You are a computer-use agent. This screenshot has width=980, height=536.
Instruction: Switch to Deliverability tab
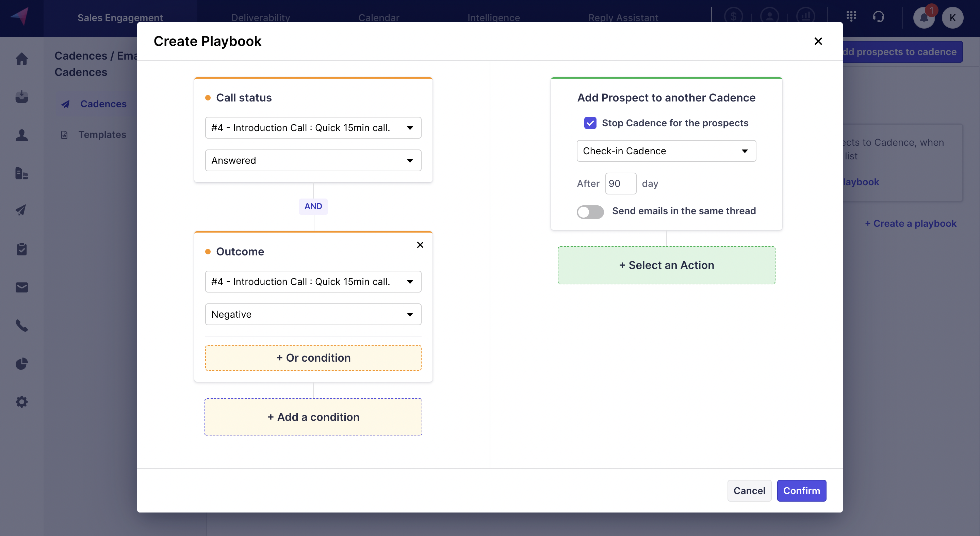pos(261,16)
